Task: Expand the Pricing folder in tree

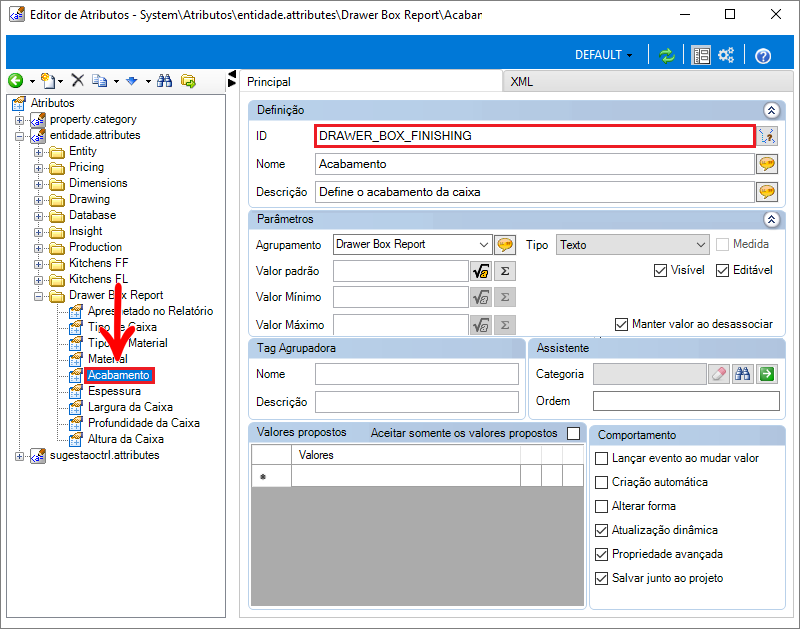Action: point(39,167)
